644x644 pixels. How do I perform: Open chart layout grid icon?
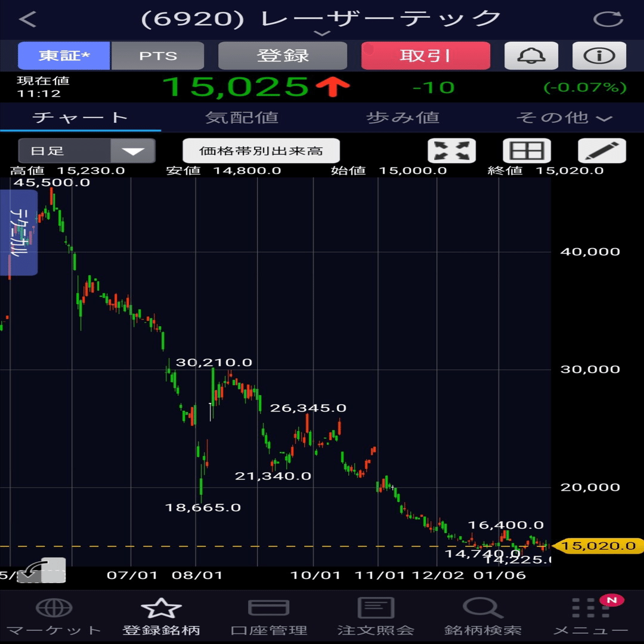point(527,151)
